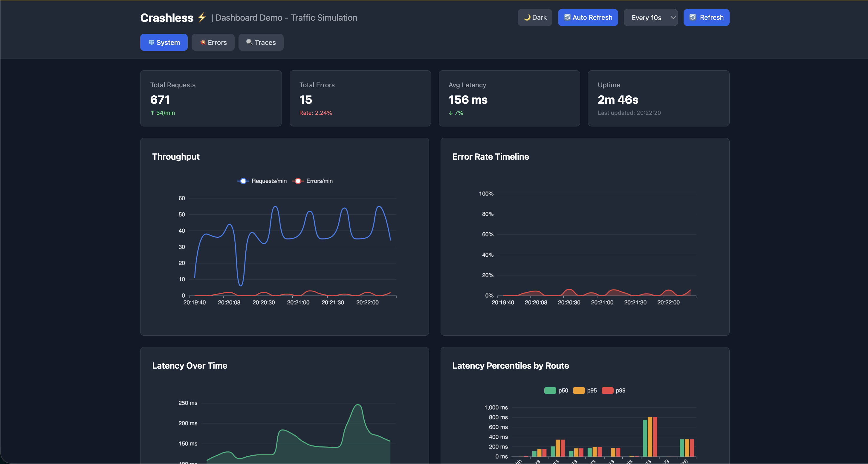This screenshot has width=868, height=464.
Task: Click the System tab monitor icon
Action: click(x=151, y=42)
